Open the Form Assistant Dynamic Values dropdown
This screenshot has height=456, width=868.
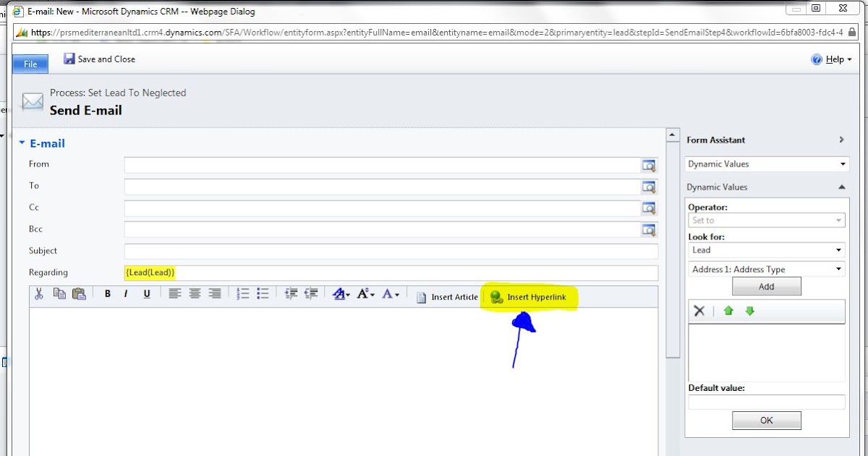pos(767,164)
